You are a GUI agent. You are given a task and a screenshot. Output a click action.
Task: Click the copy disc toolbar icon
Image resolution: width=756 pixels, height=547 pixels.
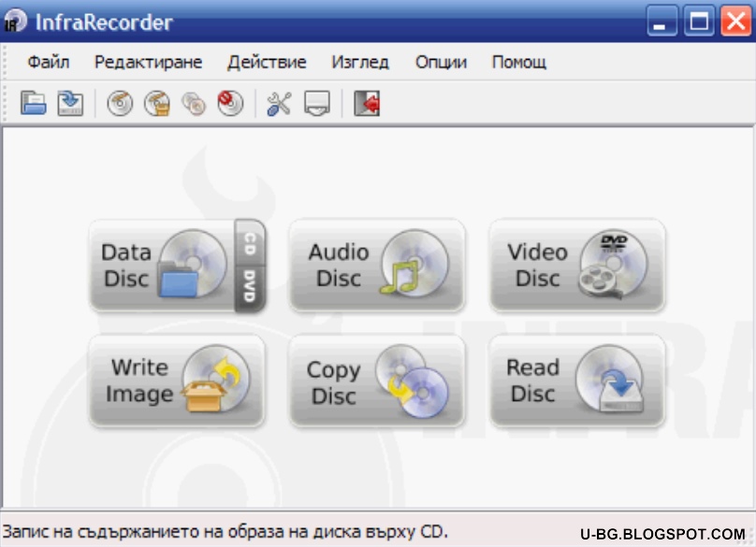(x=194, y=103)
